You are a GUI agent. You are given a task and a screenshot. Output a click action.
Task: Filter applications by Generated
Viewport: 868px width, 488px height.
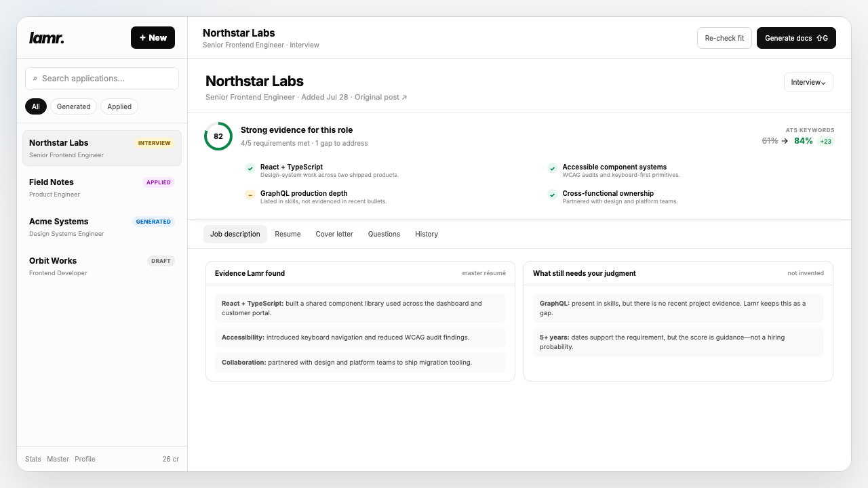click(x=73, y=106)
